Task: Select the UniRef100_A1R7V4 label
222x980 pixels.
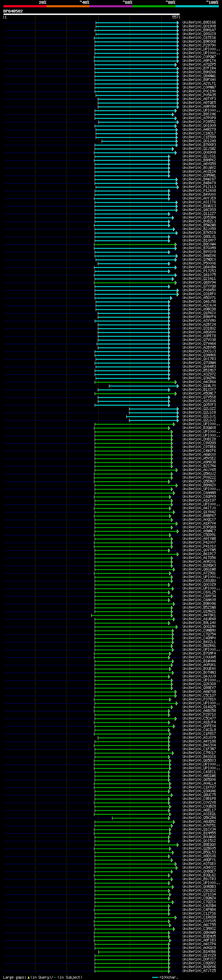Action: pyautogui.click(x=199, y=524)
